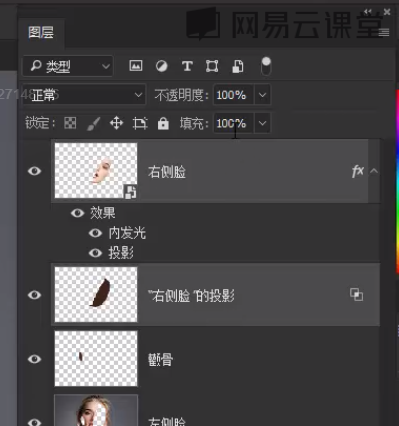
Task: Open the layer kind 类型 filter dropdown
Action: coord(68,66)
